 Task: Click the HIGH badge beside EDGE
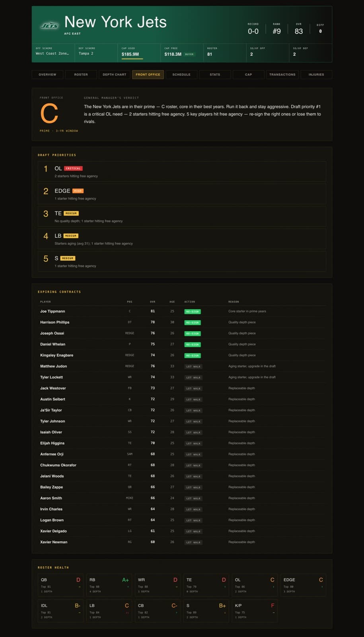[78, 191]
